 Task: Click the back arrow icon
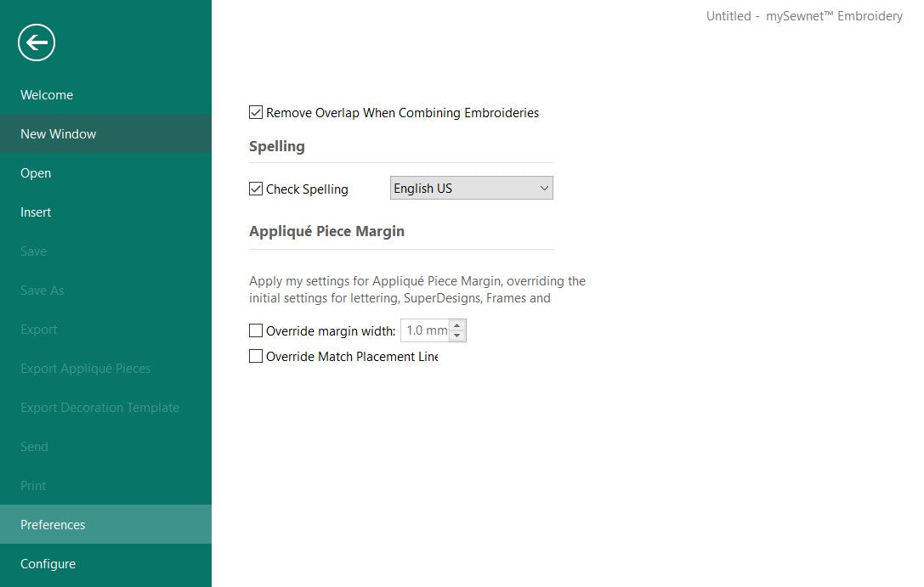click(37, 42)
